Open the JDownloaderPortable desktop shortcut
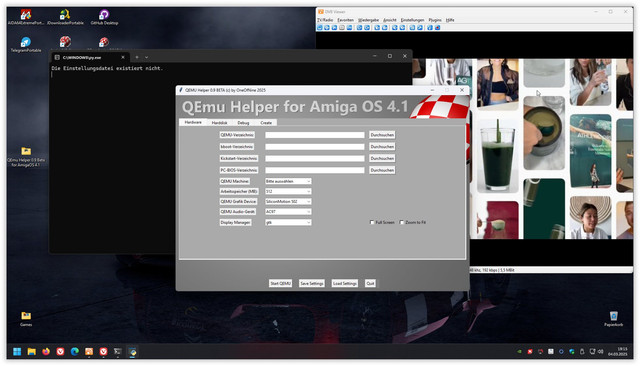The image size is (640, 366). 65,17
